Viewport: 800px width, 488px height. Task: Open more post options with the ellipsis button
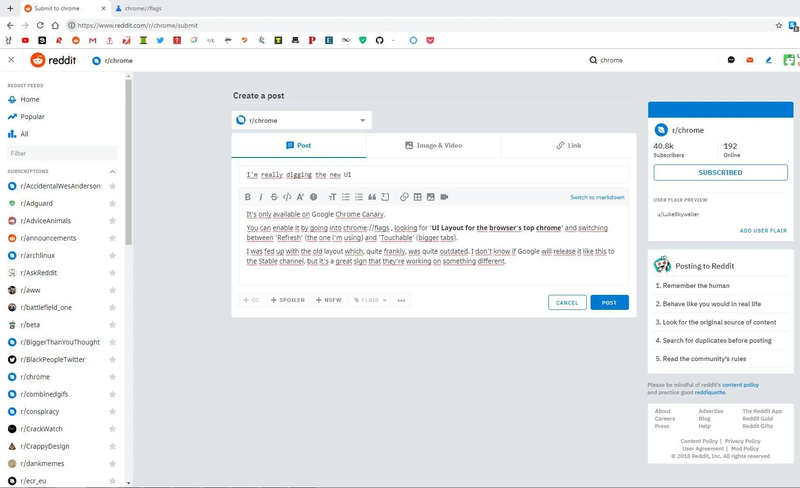402,300
